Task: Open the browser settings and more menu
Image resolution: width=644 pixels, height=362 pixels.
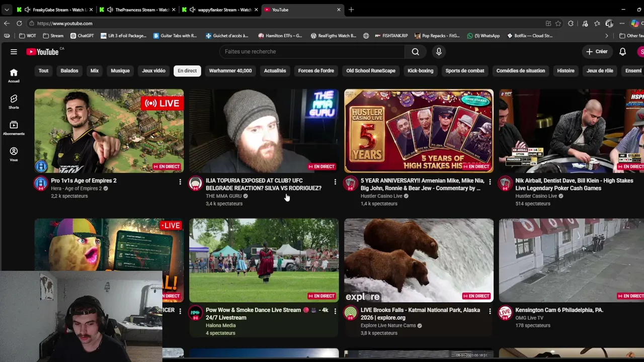Action: point(622,23)
